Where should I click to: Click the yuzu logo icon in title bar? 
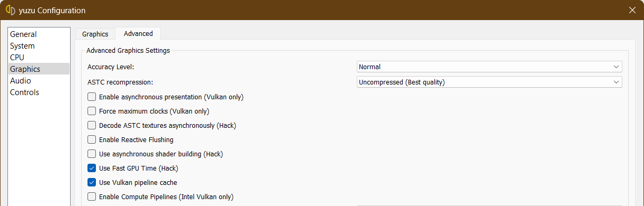point(10,11)
